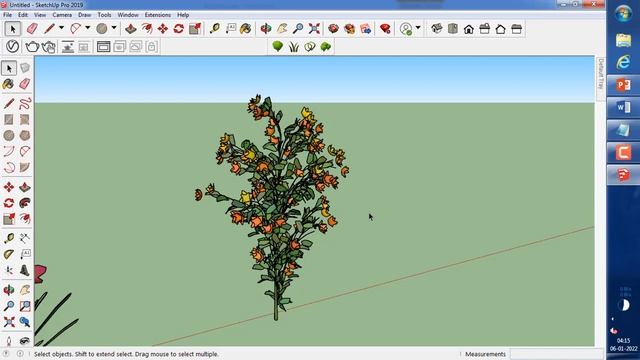The width and height of the screenshot is (640, 360).
Task: Select the Pan hand tool in top toolbar
Action: [x=282, y=29]
